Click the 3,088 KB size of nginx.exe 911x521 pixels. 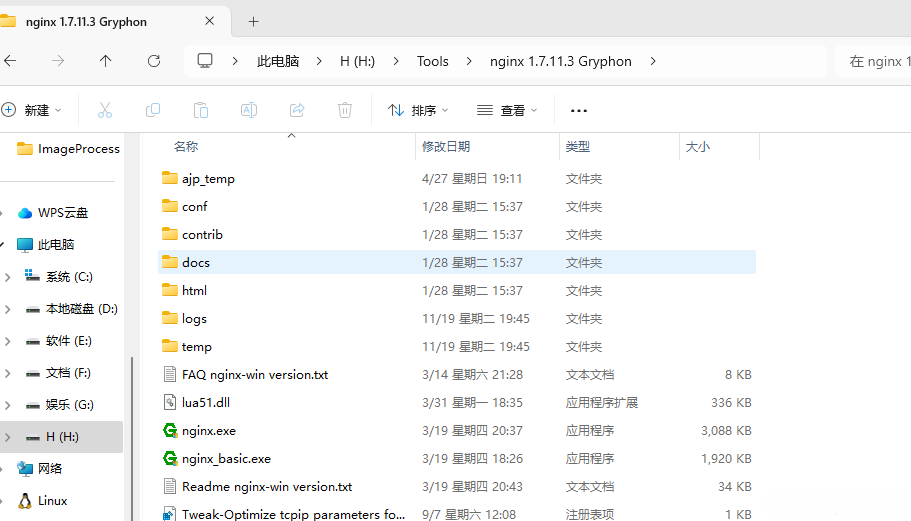pos(726,430)
